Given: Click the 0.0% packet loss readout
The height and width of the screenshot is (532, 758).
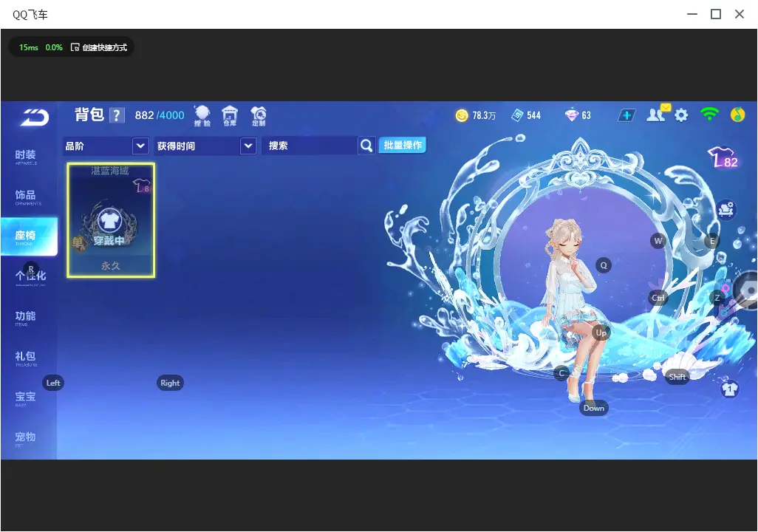Looking at the screenshot, I should coord(54,47).
